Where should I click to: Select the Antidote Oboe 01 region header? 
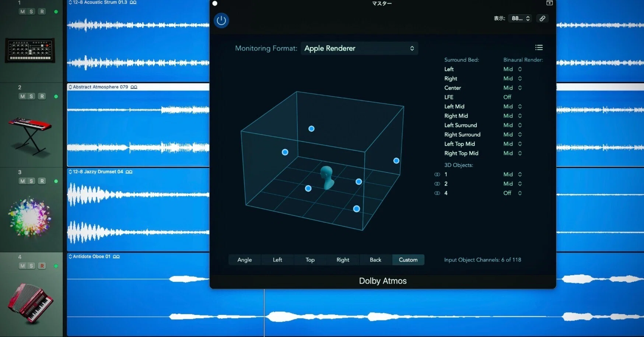pos(138,256)
